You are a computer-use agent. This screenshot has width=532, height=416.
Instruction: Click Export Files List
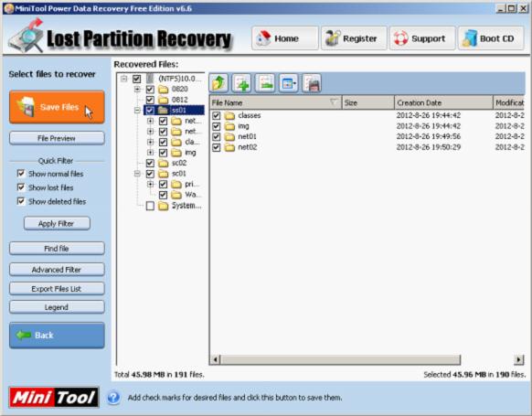pyautogui.click(x=57, y=289)
